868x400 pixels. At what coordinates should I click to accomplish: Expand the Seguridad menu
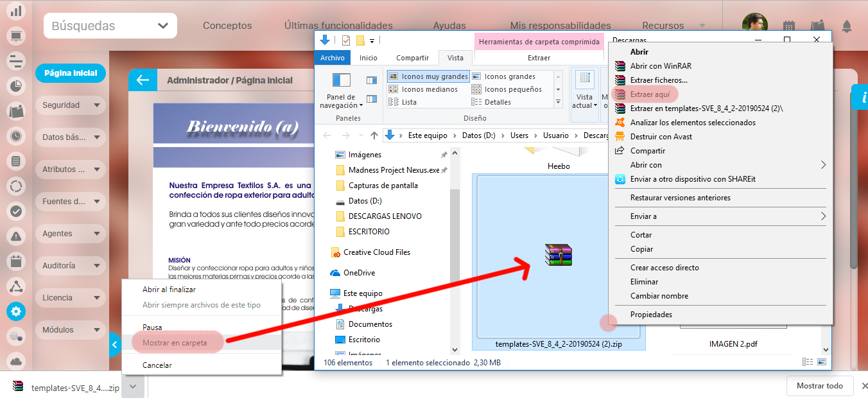coord(71,105)
